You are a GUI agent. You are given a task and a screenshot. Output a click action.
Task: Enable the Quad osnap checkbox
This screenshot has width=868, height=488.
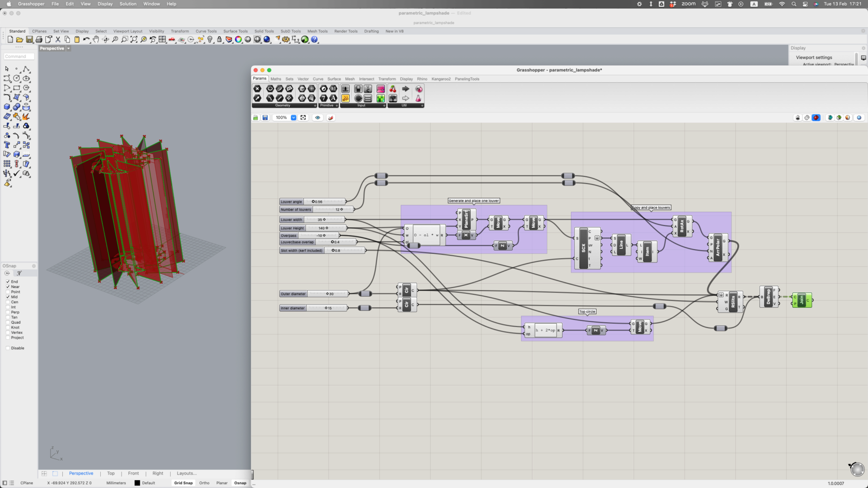click(8, 322)
